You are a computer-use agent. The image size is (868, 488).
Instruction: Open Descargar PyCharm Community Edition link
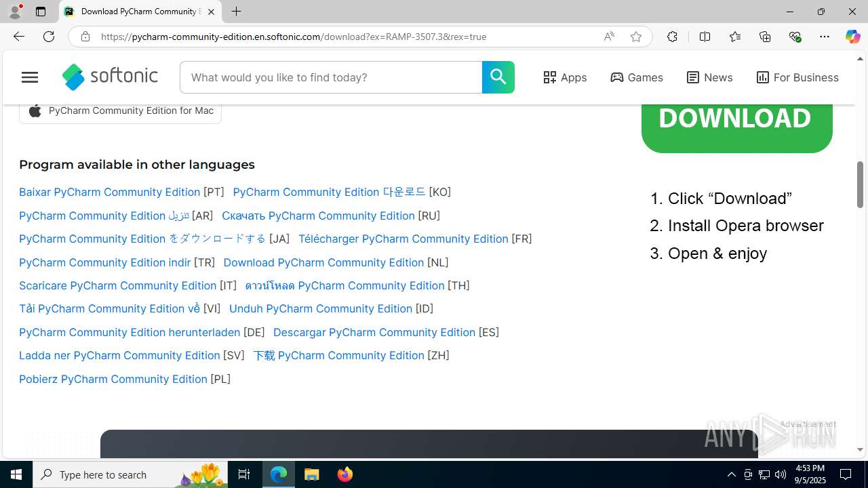click(x=374, y=332)
